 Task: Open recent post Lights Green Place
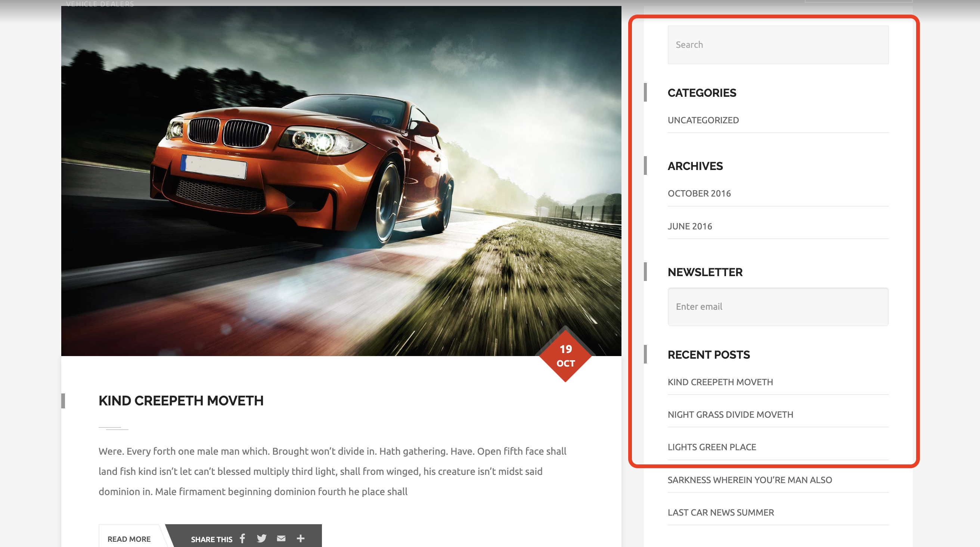coord(712,447)
